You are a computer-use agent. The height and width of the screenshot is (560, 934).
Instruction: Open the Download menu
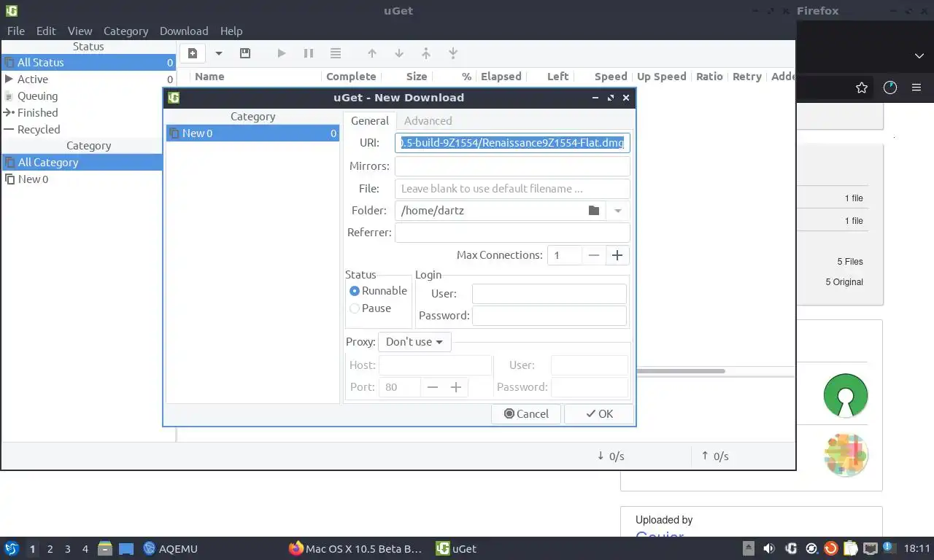[184, 31]
